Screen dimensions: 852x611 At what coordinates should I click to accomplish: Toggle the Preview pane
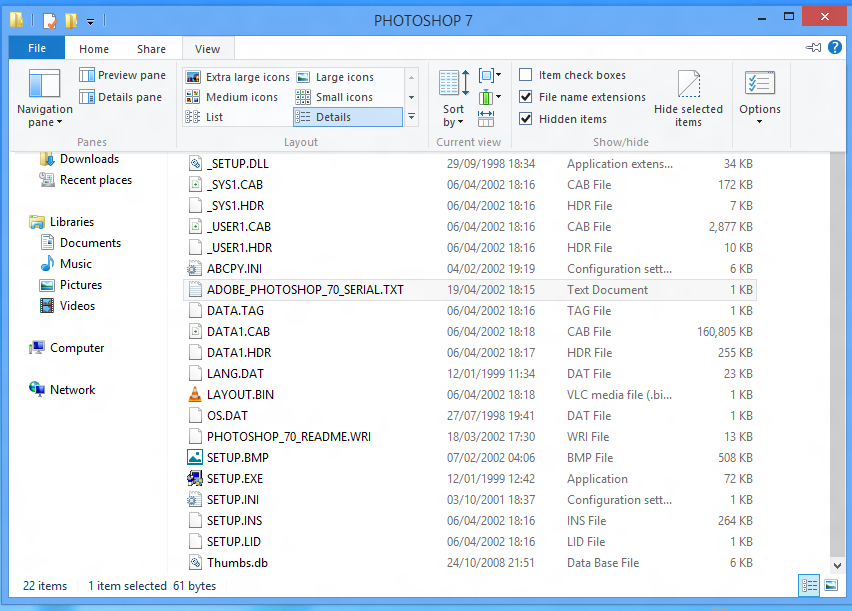coord(123,75)
